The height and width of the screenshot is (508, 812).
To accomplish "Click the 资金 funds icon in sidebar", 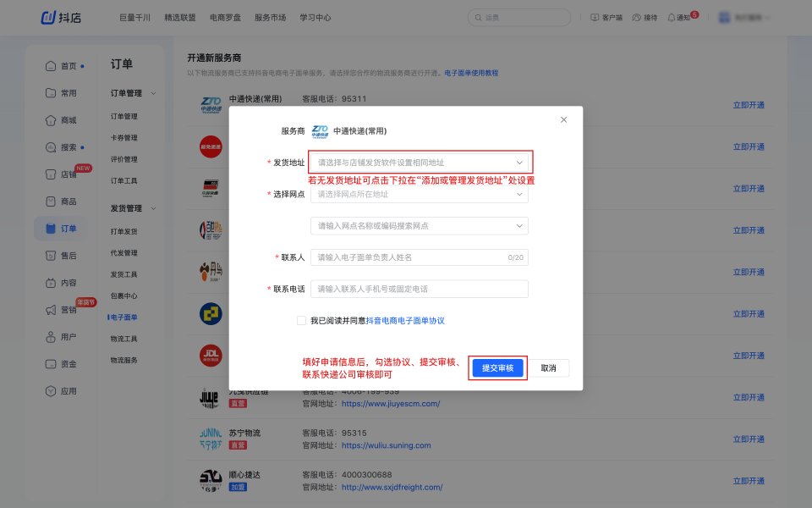I will 51,364.
